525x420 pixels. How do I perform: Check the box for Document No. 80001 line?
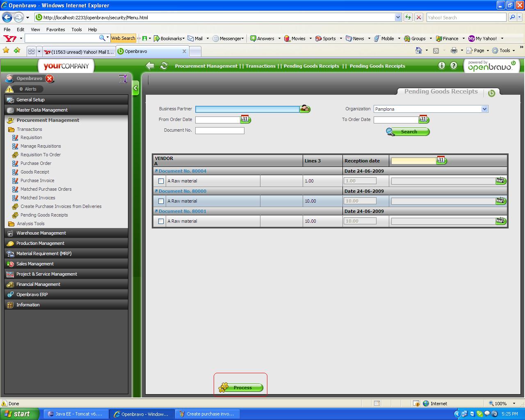point(161,221)
